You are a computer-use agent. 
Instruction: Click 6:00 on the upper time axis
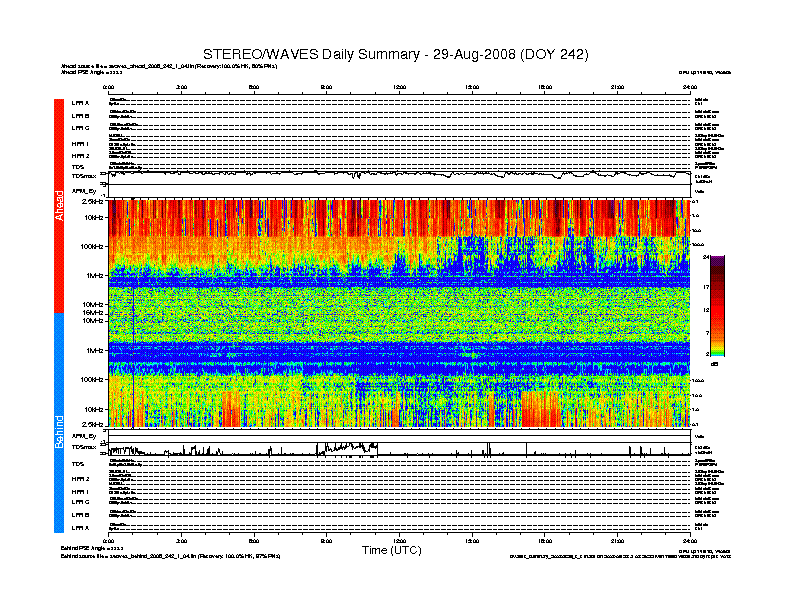pos(254,87)
